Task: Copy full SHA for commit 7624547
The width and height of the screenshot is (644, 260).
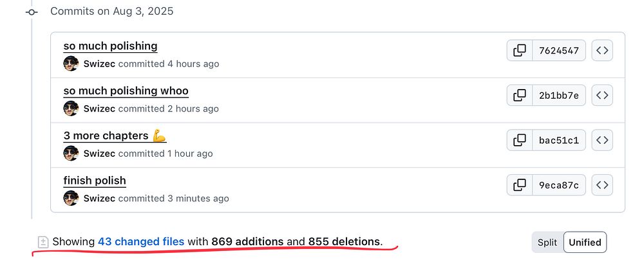Action: 520,50
